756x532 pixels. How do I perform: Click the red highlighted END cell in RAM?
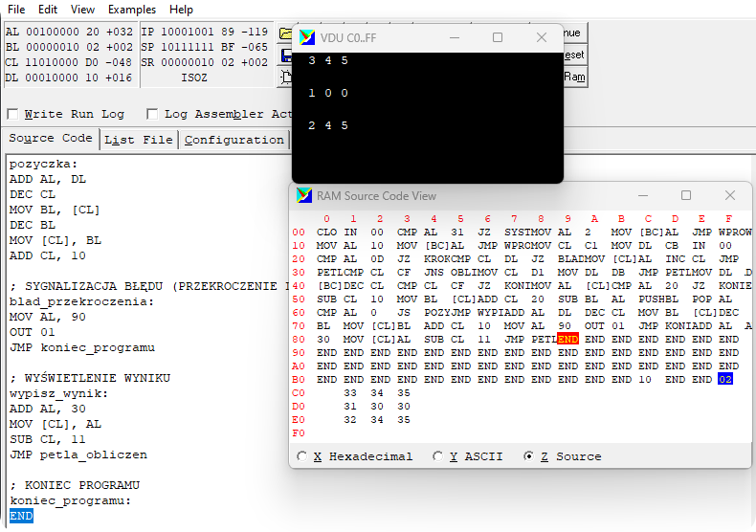pos(567,339)
